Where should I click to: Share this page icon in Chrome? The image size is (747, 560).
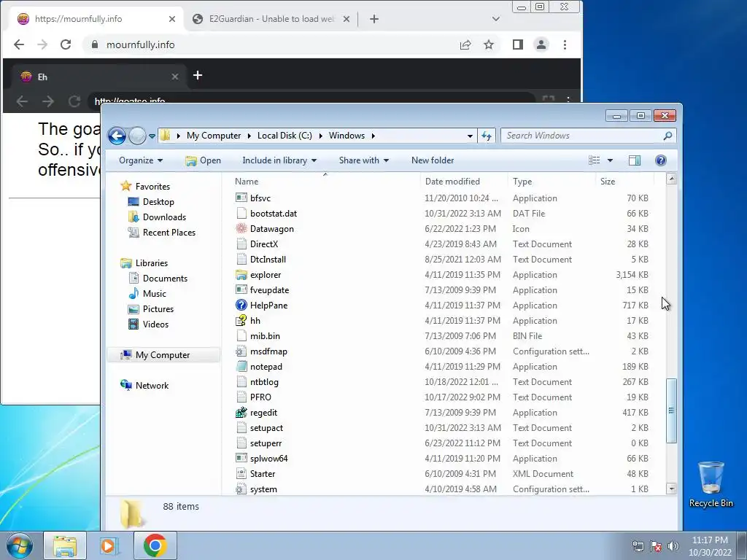[465, 44]
